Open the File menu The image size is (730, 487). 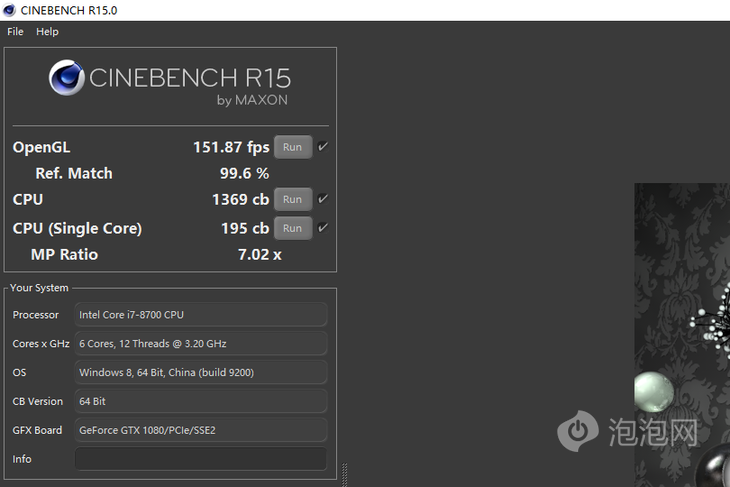(15, 32)
